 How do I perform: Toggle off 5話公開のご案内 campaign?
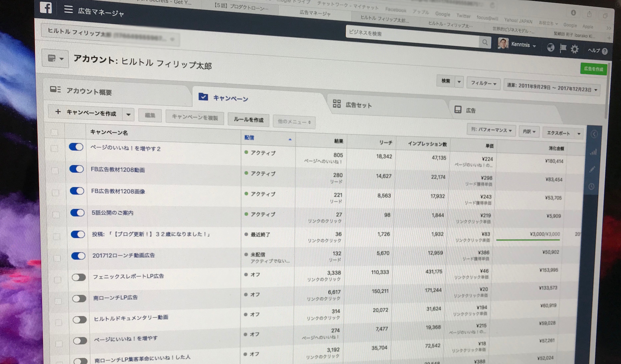(78, 213)
